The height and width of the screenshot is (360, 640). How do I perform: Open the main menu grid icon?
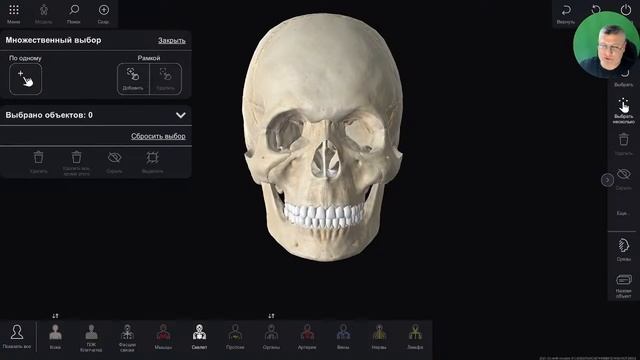(14, 13)
